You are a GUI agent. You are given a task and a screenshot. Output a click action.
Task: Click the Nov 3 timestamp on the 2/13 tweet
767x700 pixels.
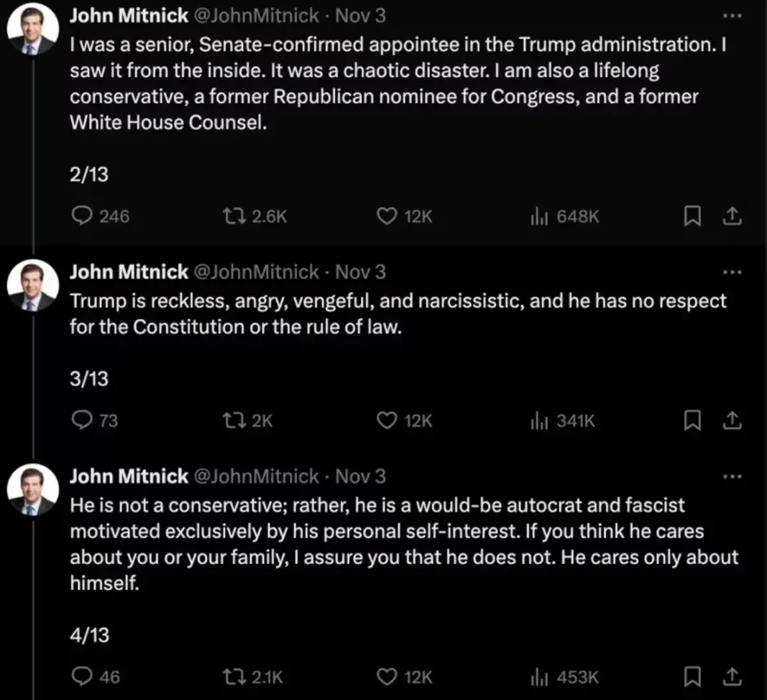coord(361,16)
